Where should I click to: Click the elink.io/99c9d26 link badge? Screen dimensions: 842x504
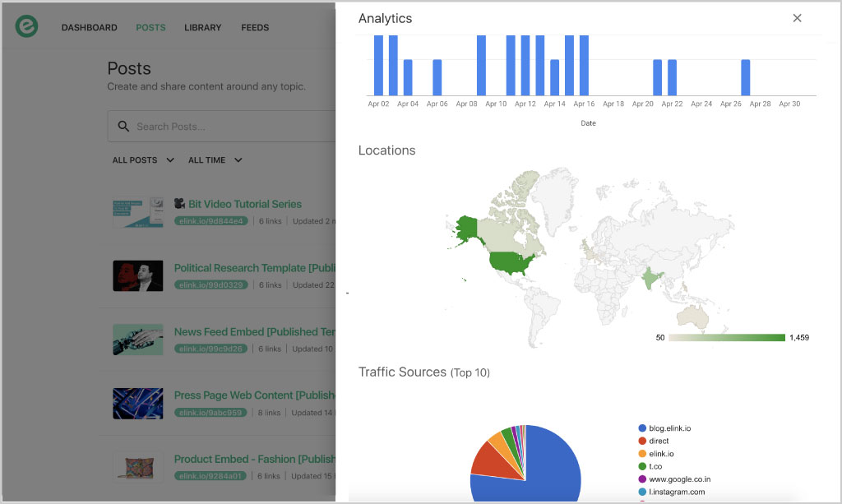pos(210,349)
